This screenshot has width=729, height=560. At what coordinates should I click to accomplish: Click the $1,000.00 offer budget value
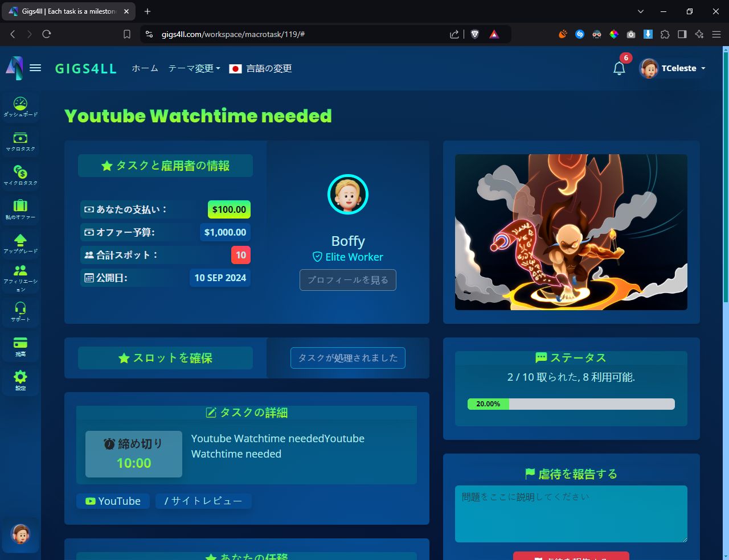tap(225, 232)
